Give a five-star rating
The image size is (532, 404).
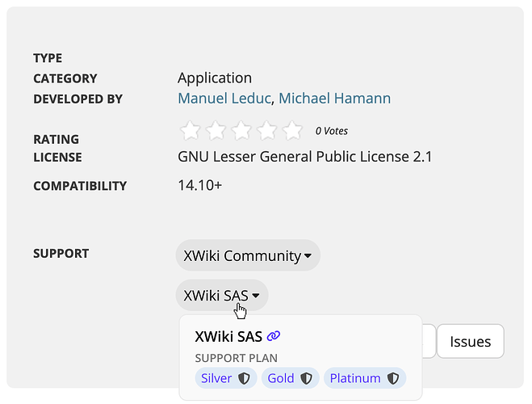293,130
